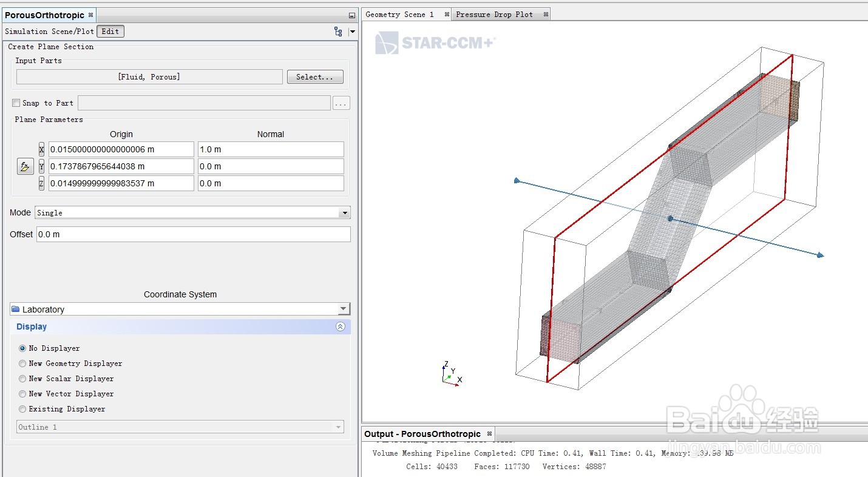Viewport: 868px width, 477px height.
Task: Click the Select... input parts button
Action: click(315, 77)
